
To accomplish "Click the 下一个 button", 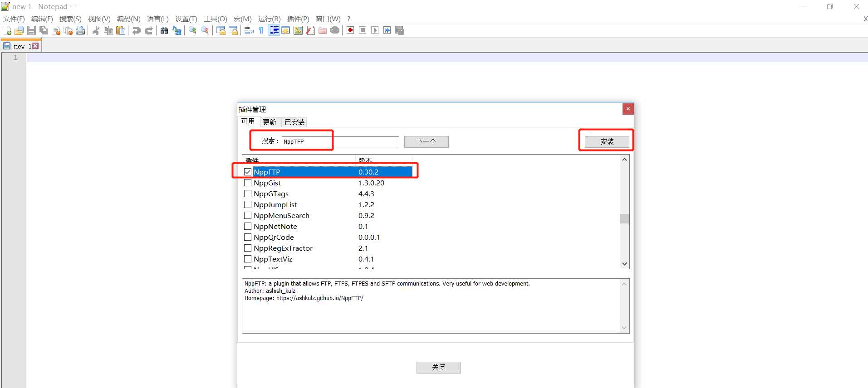I will pos(426,141).
